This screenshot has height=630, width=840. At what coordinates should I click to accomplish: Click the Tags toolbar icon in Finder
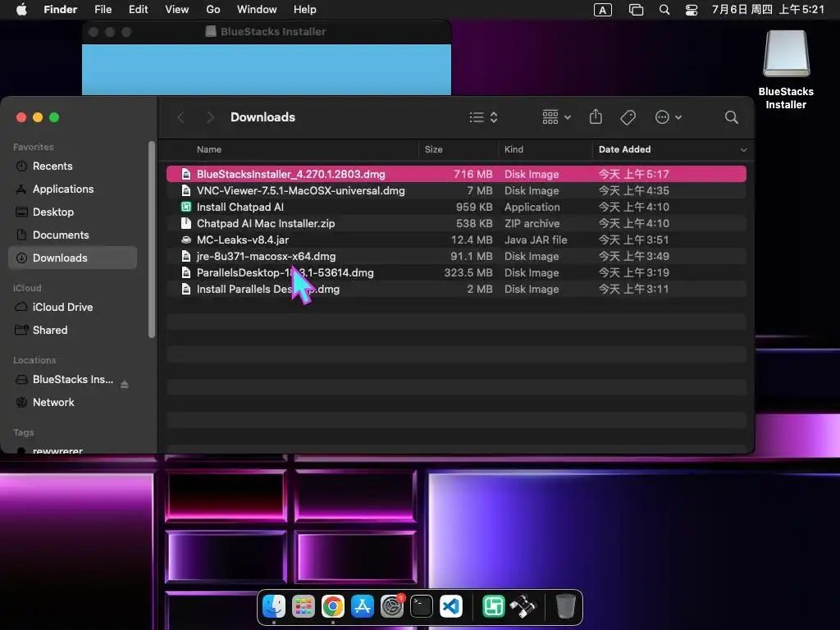(x=628, y=117)
